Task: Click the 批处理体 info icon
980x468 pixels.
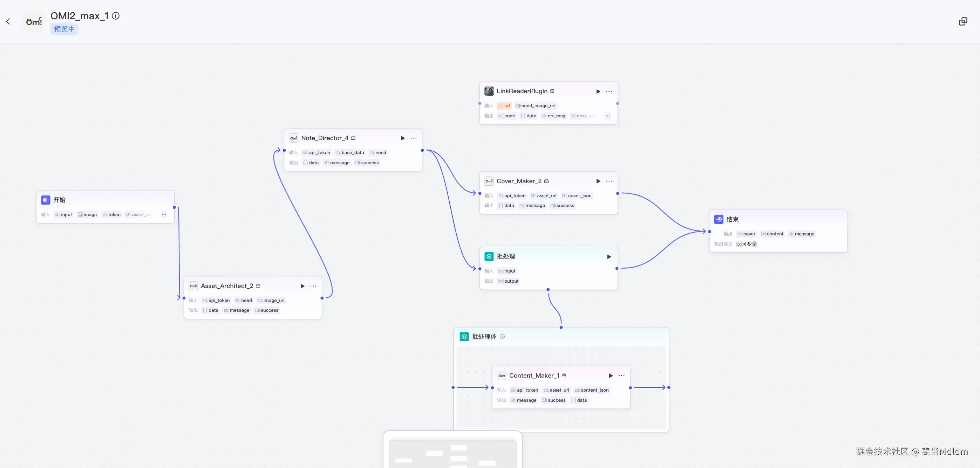Action: click(x=502, y=337)
